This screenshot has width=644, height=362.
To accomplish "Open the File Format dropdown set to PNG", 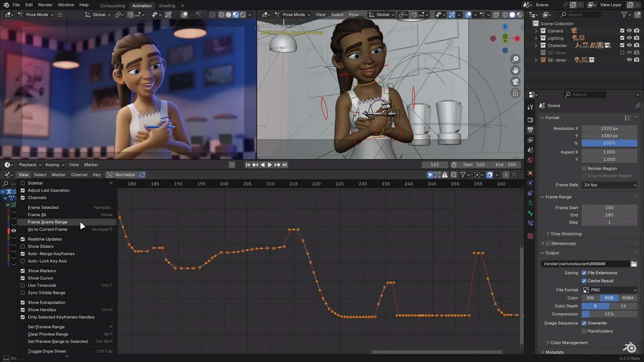I will click(609, 290).
